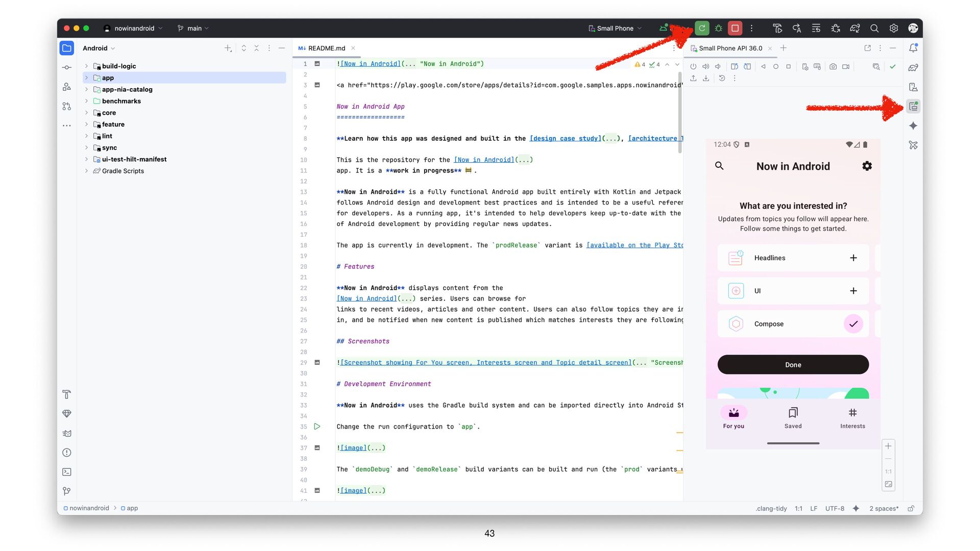Tap the search icon in phone app
Screen dimensions: 980x551
[x=719, y=166]
